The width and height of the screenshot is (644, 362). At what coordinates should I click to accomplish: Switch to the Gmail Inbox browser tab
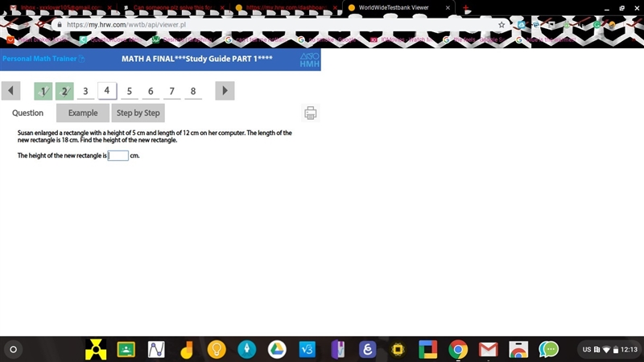(61, 8)
